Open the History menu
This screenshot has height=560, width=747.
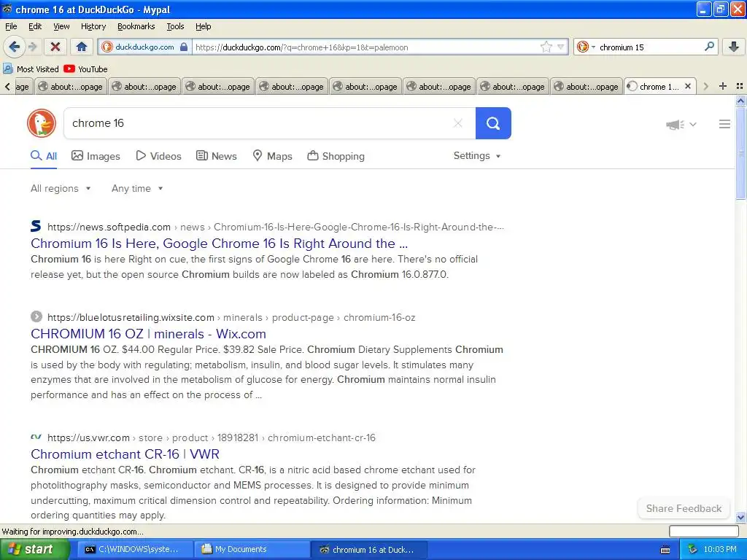point(93,26)
